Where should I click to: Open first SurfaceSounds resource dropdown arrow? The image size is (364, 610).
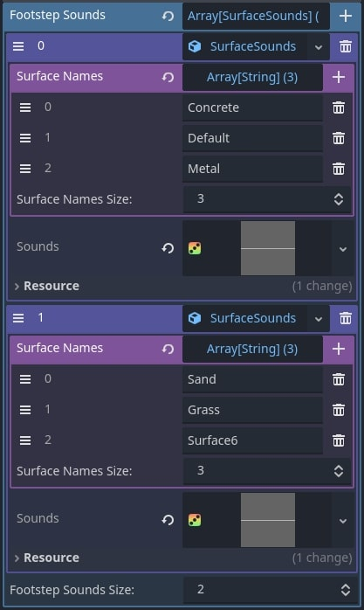click(318, 47)
